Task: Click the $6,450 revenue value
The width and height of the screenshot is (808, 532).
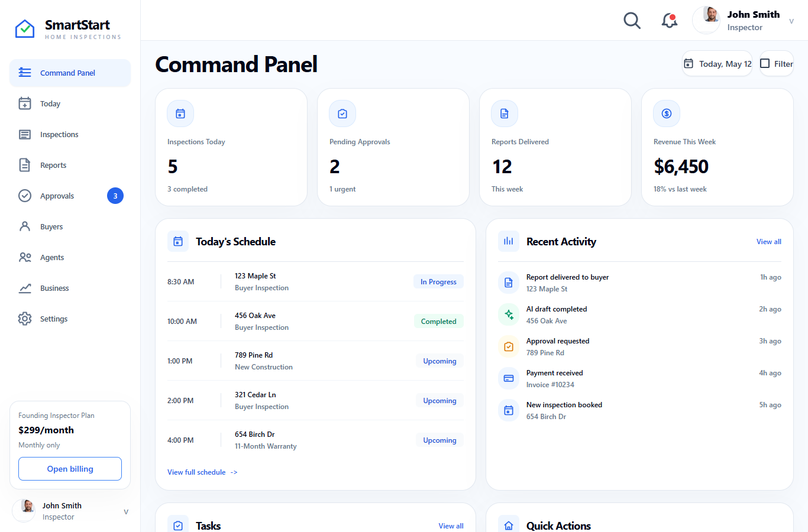Action: (681, 167)
